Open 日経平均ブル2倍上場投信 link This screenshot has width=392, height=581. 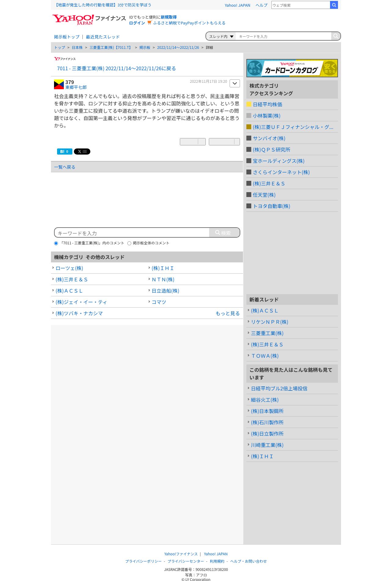coord(279,389)
